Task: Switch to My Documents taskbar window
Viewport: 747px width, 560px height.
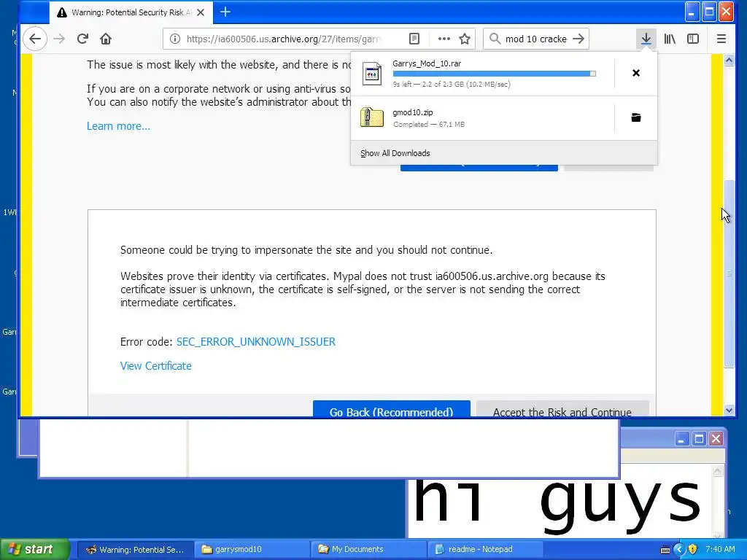Action: (368, 549)
